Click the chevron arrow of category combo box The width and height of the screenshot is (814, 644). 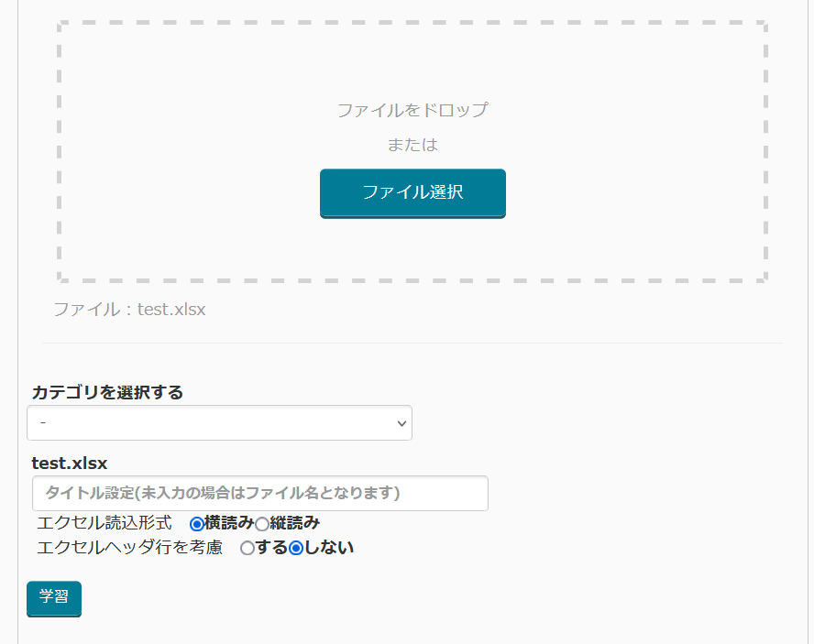pos(401,423)
